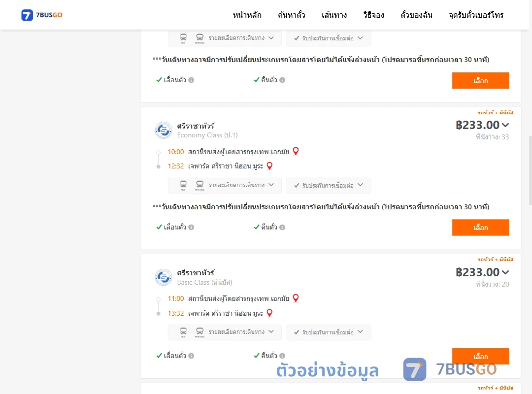Click the 10:00 departure time
The height and width of the screenshot is (394, 532).
(176, 152)
